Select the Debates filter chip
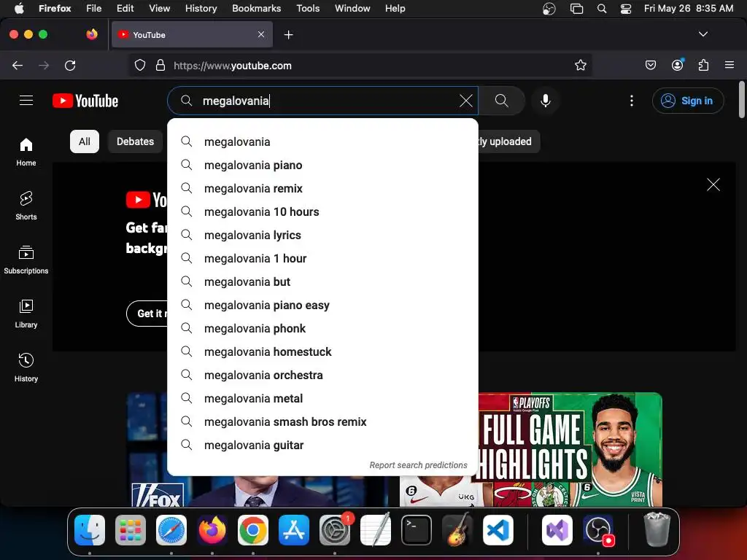 (x=135, y=141)
